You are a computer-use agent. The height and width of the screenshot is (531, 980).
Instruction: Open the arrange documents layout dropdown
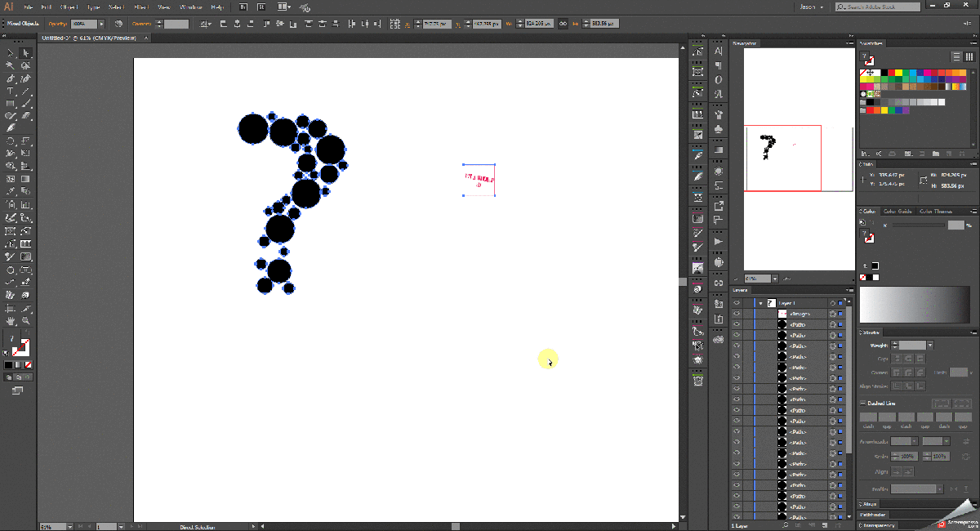click(283, 7)
